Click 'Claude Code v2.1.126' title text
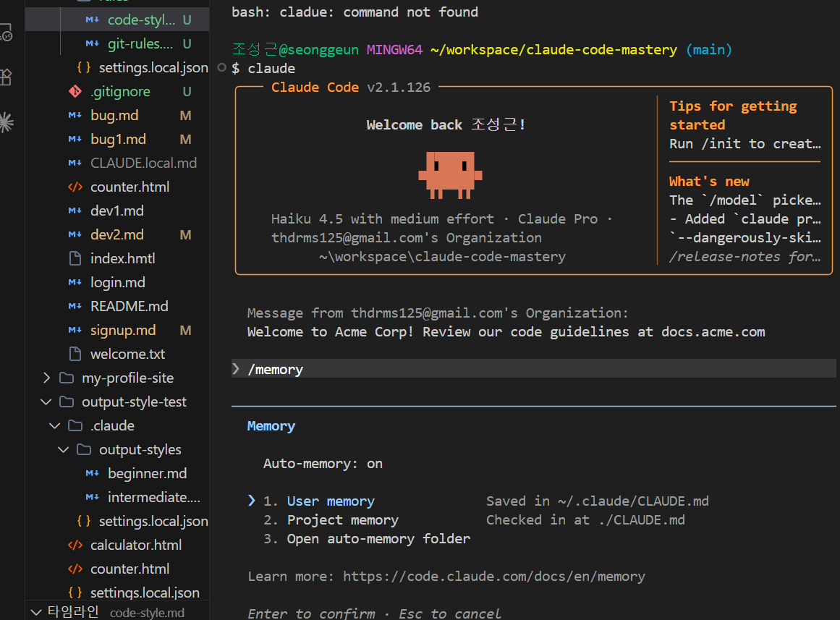 (351, 87)
